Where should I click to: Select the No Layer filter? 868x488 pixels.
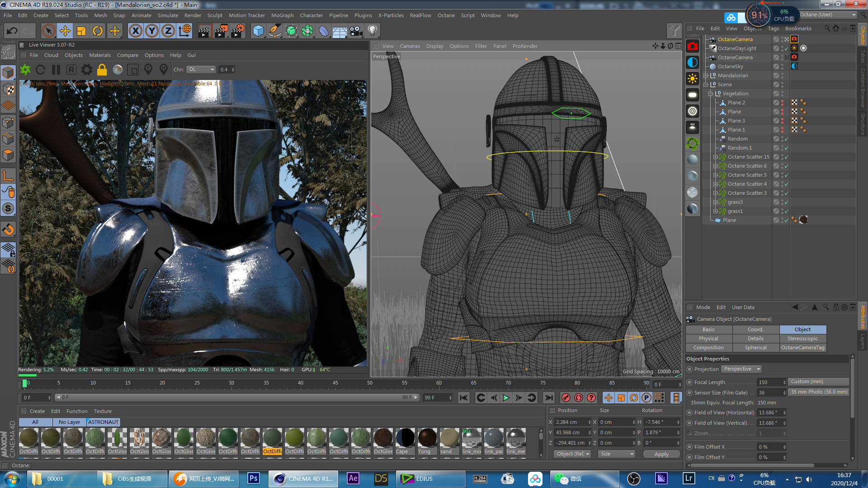[x=69, y=422]
